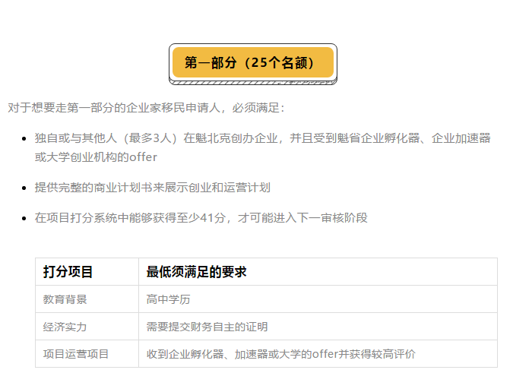The width and height of the screenshot is (532, 392).
Task: Click the line ending with 大学创业机构的offer
Action: [x=96, y=157]
